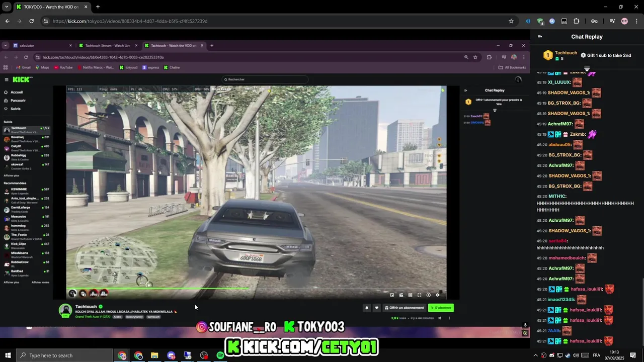Image resolution: width=644 pixels, height=362 pixels.
Task: Seek on the green streamed video progress bar
Action: 256,289
